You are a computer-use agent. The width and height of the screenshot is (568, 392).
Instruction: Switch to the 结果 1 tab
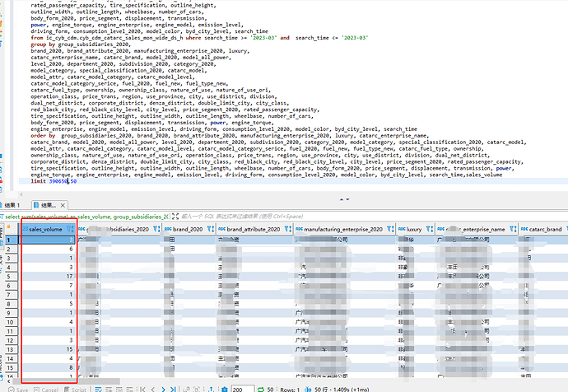[12, 205]
